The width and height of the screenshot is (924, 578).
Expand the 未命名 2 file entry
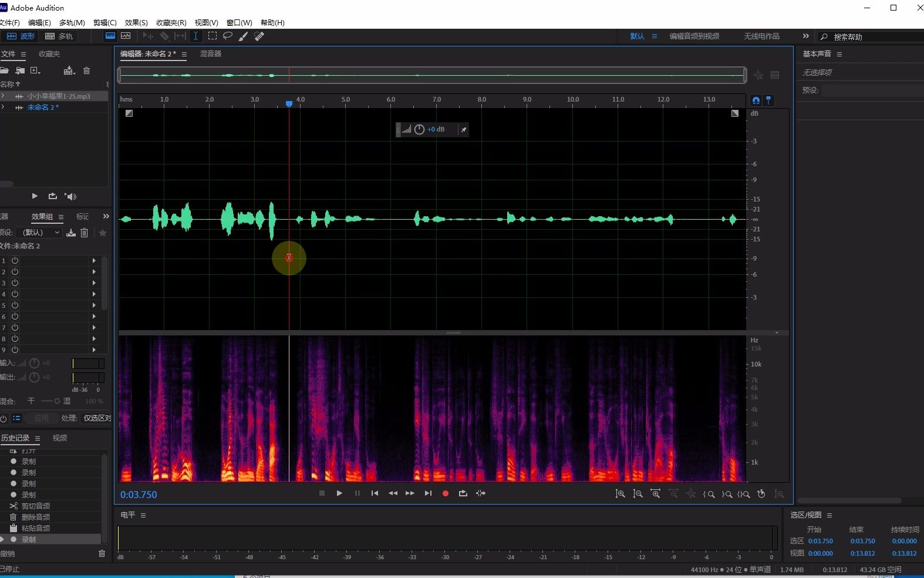click(x=3, y=107)
